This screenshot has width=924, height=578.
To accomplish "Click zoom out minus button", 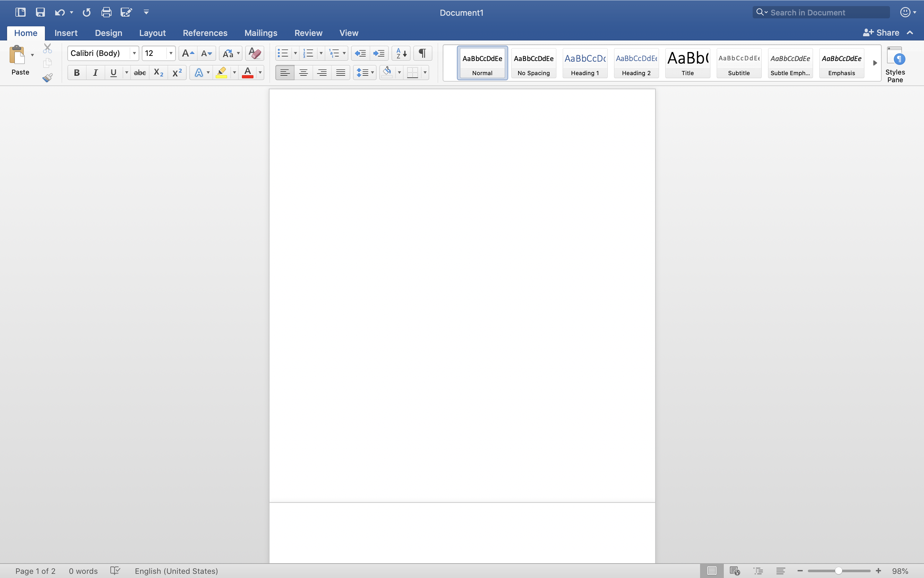I will tap(800, 571).
